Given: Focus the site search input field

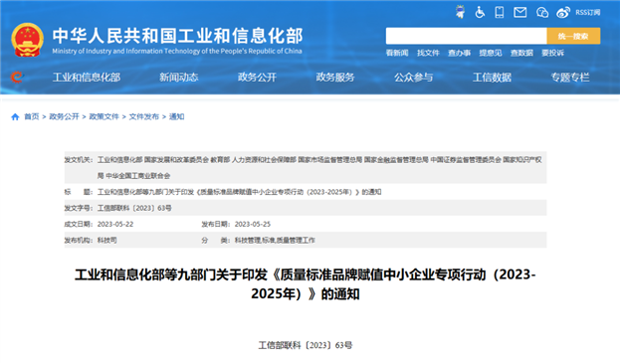Looking at the screenshot, I should click(466, 36).
